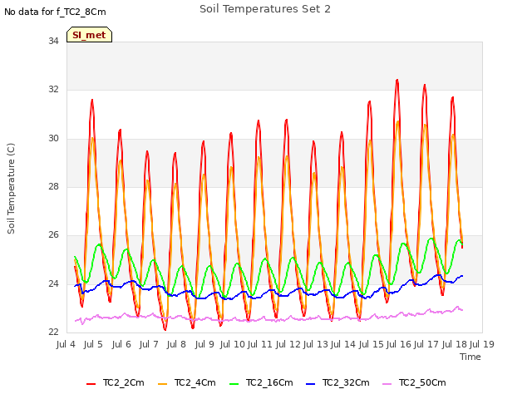Viewport: 532px width, 399px height.
Task: Click the 22 y-axis tick label
Action: 53,332
